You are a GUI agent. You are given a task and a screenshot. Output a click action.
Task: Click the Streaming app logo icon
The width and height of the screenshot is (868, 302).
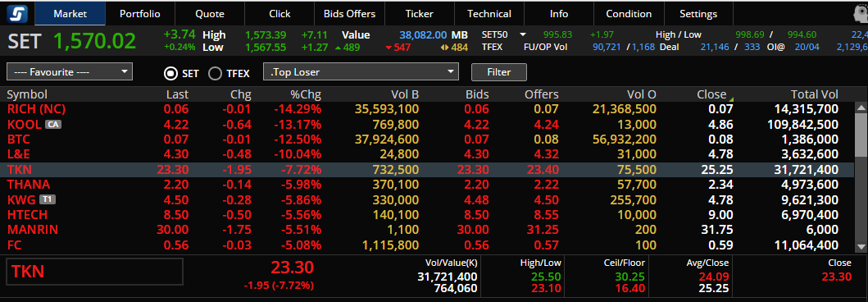coord(17,14)
